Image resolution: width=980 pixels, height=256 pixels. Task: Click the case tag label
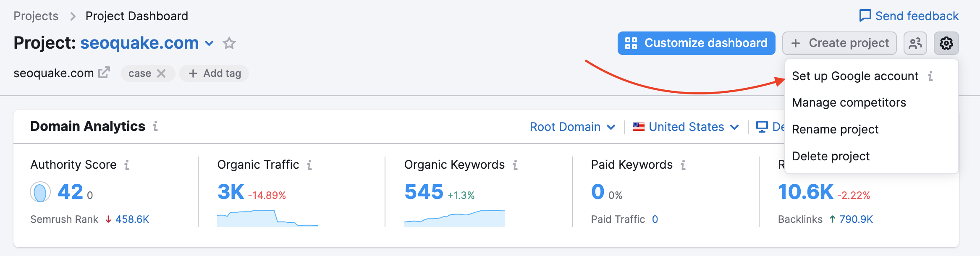[x=140, y=73]
